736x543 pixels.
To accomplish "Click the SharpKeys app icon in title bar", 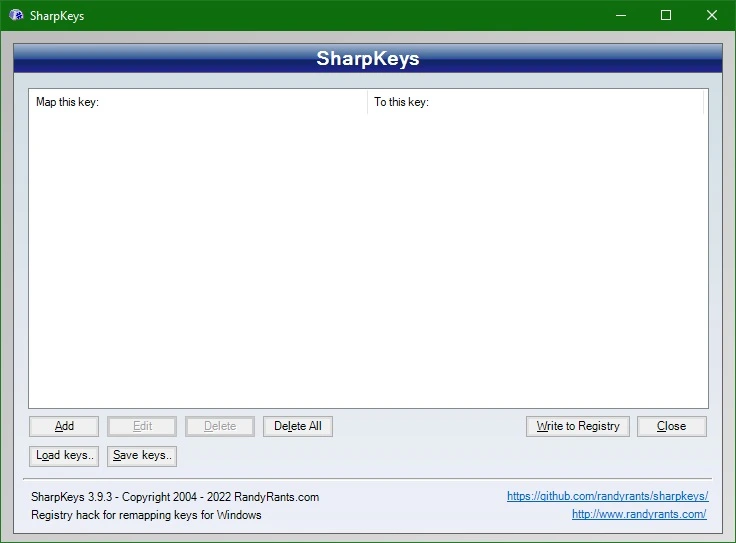I will point(16,15).
